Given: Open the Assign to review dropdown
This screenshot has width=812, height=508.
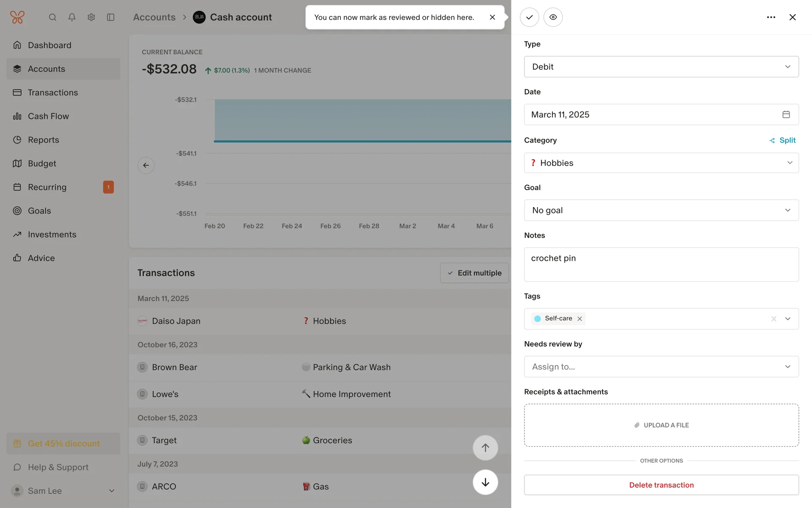Looking at the screenshot, I should (661, 367).
